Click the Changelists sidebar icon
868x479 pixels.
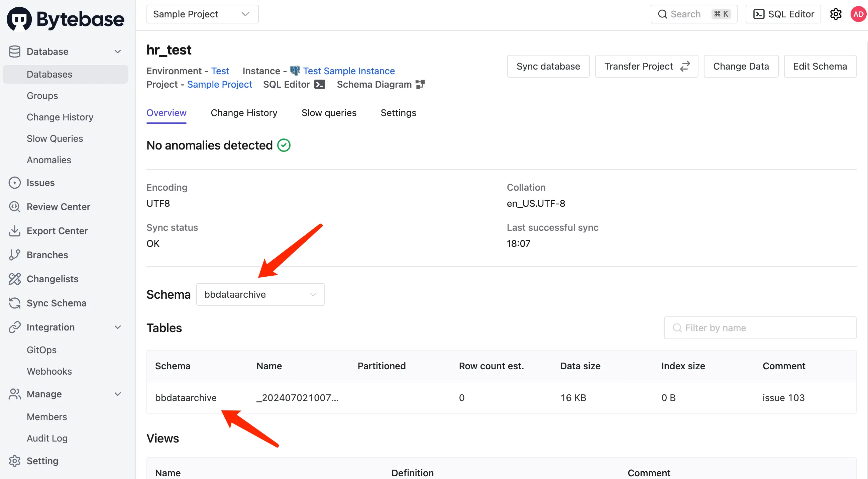(16, 278)
